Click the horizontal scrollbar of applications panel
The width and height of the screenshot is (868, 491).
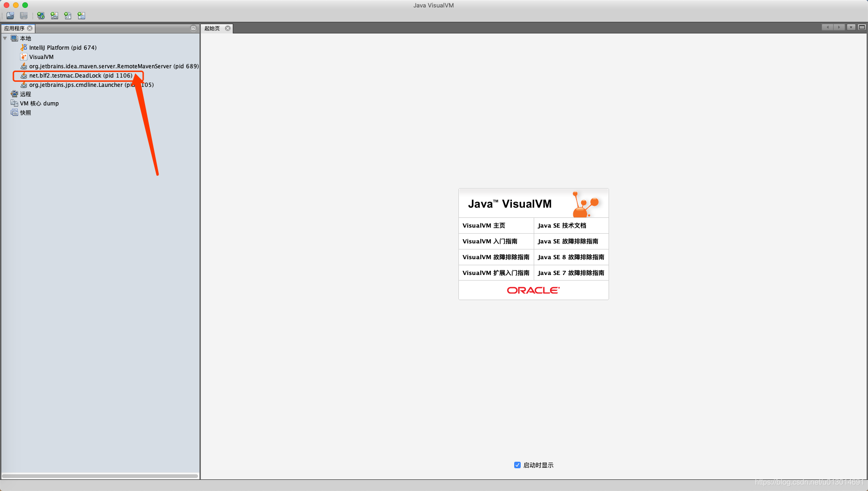click(100, 476)
